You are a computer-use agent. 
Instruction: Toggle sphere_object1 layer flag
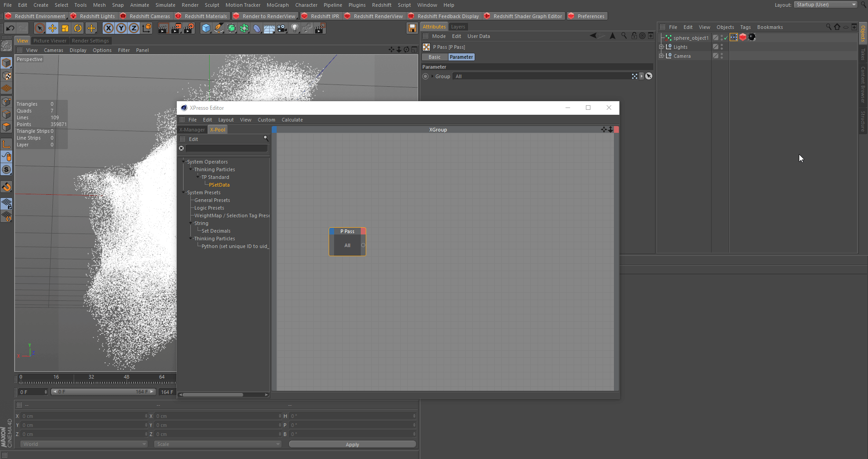point(716,38)
